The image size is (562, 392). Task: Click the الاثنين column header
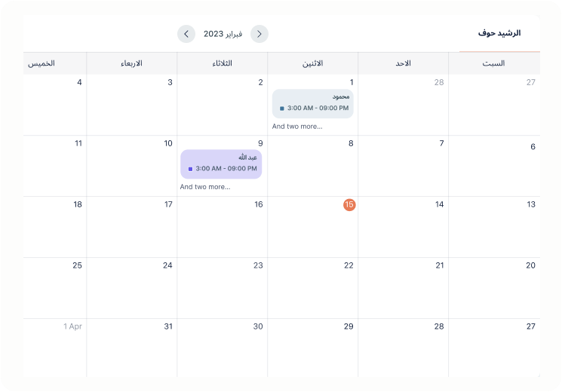coord(312,63)
